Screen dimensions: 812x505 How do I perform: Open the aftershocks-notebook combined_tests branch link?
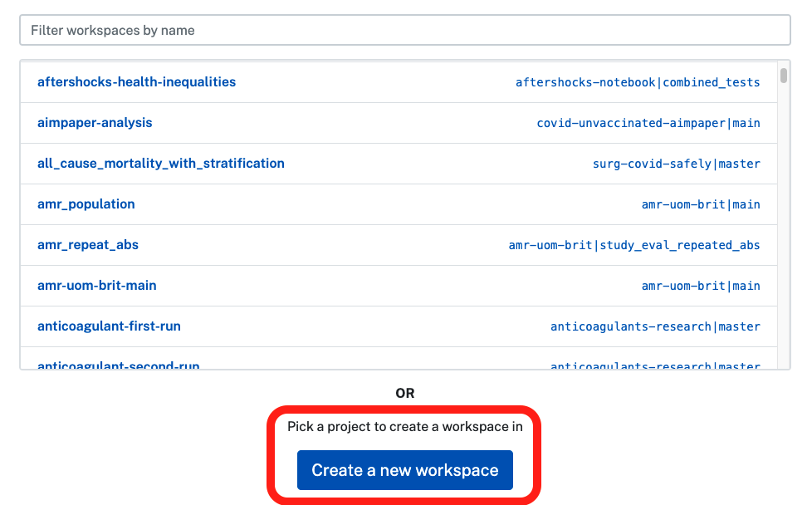pos(637,82)
